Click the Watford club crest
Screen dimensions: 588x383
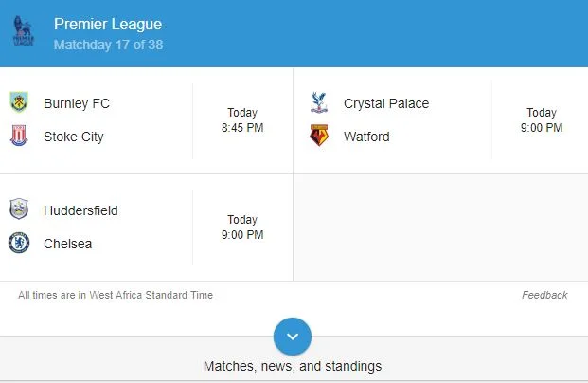point(319,136)
